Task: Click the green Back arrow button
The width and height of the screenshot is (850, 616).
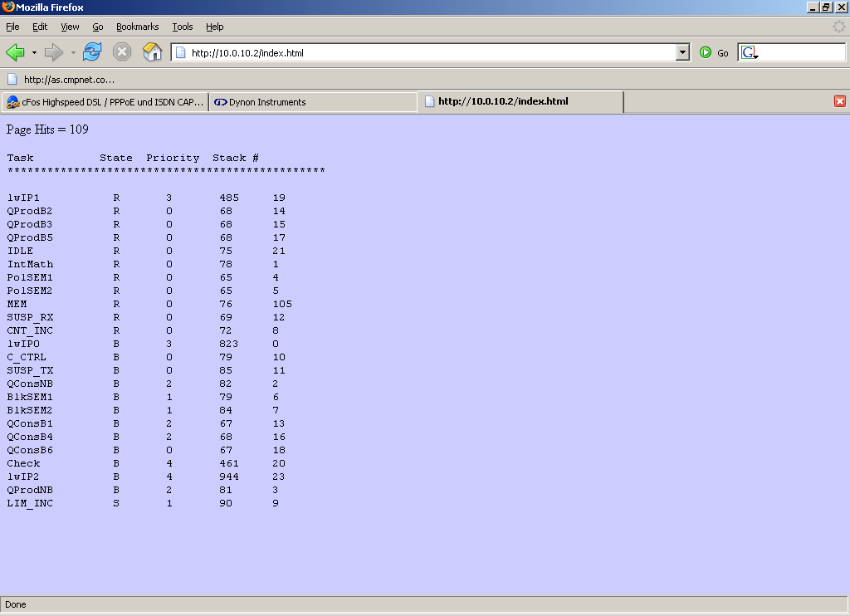Action: [x=15, y=52]
